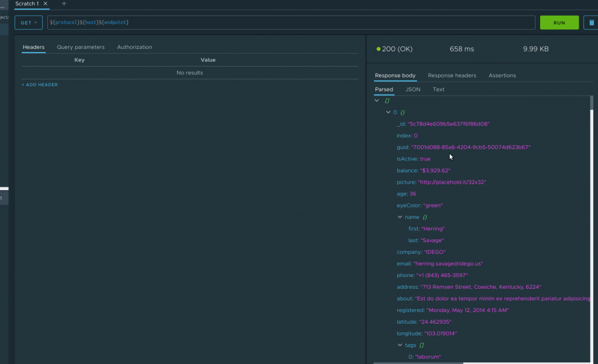Click the 9.99 KB response size
Screen dimensions: 598x364
(x=536, y=49)
